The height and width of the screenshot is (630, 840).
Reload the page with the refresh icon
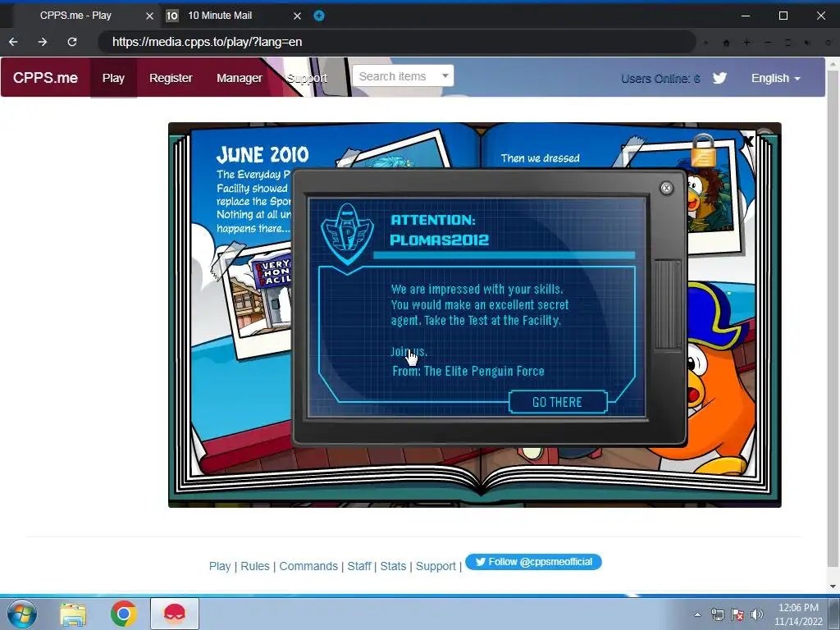tap(72, 42)
